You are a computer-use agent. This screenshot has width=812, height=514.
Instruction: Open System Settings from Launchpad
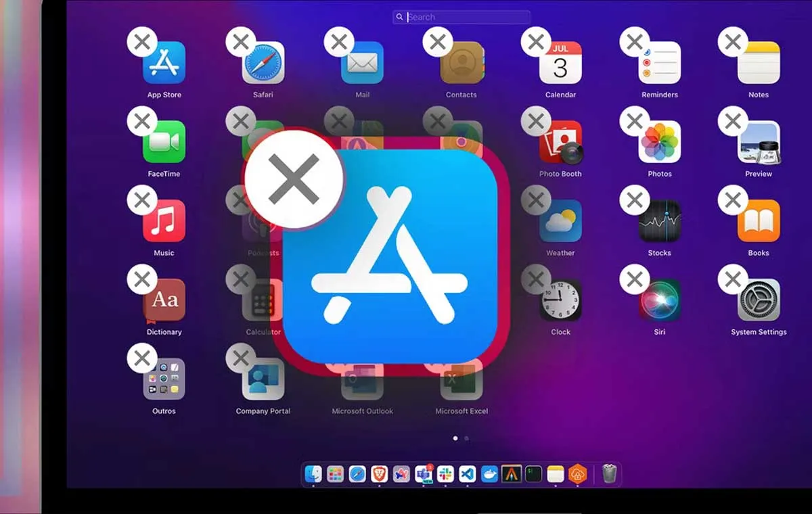(x=759, y=300)
